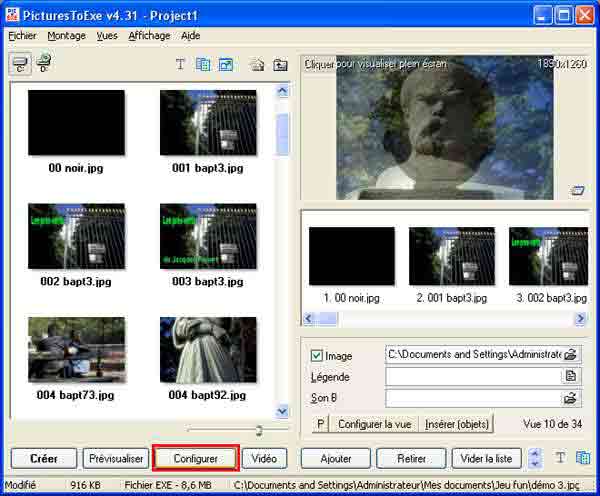600x496 pixels.
Task: Open the home folder icon
Action: [256, 65]
